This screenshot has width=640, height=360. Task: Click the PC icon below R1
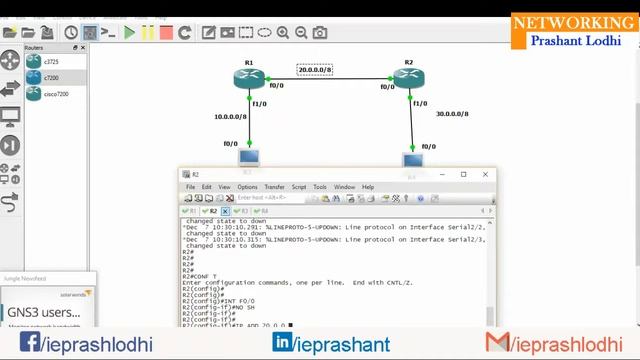[249, 158]
